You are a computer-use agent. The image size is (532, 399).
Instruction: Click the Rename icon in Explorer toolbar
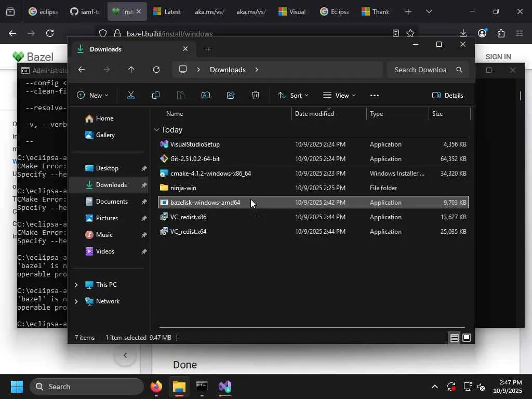click(x=206, y=96)
